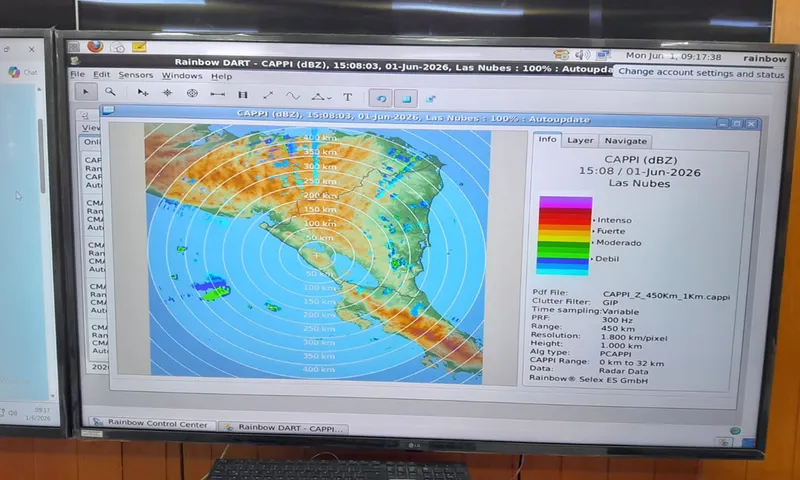
Task: Select the horizontal distance measure tool
Action: tap(217, 94)
